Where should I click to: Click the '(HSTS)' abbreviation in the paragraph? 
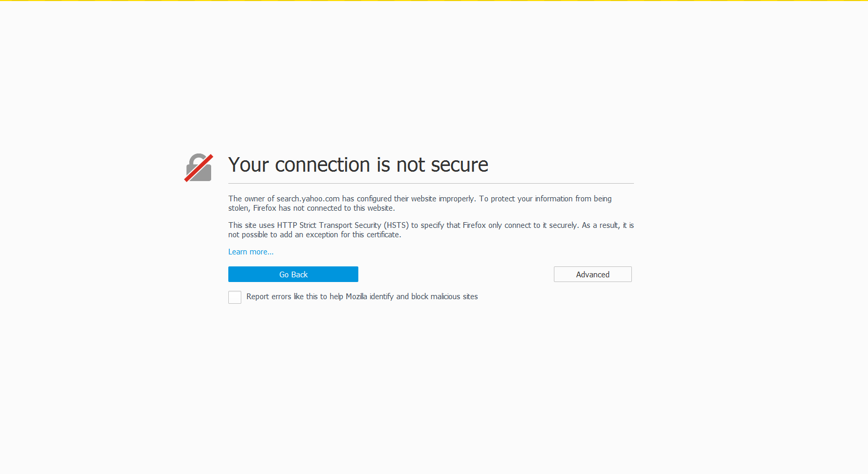click(396, 225)
